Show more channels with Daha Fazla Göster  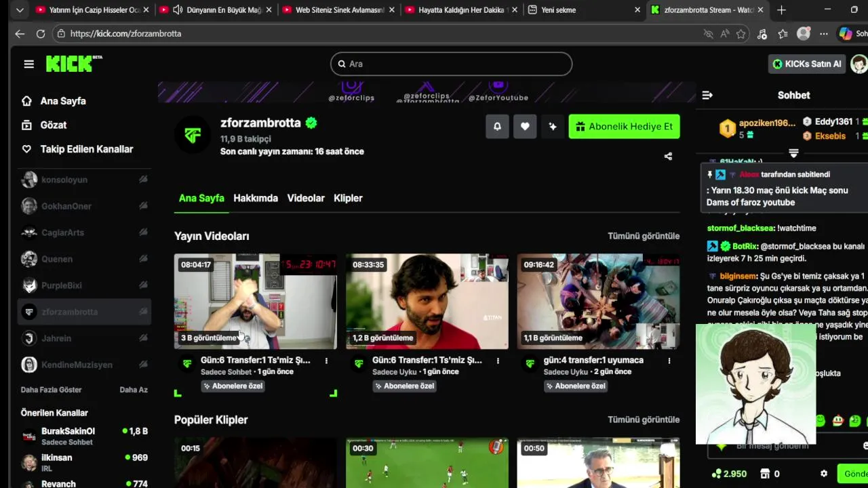[51, 390]
